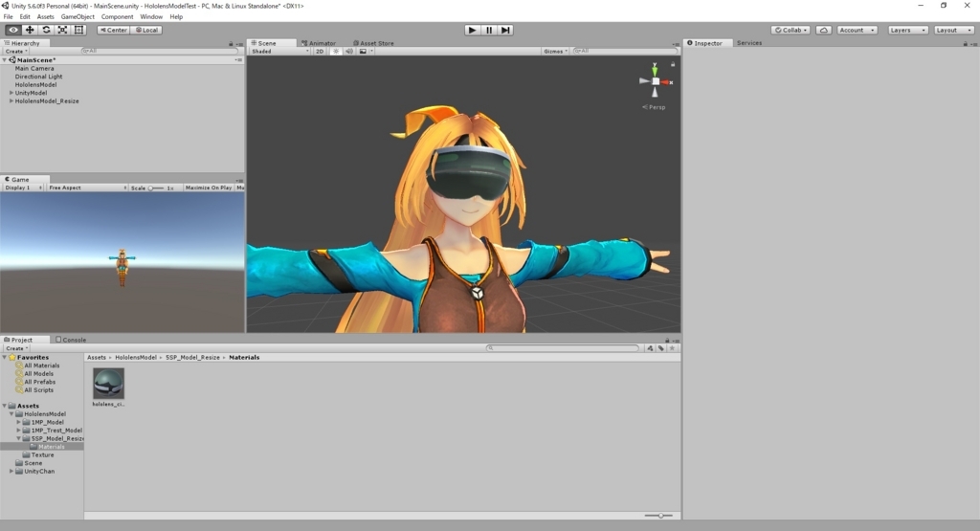The height and width of the screenshot is (531, 980).
Task: Open the Layers dropdown
Action: coord(907,30)
